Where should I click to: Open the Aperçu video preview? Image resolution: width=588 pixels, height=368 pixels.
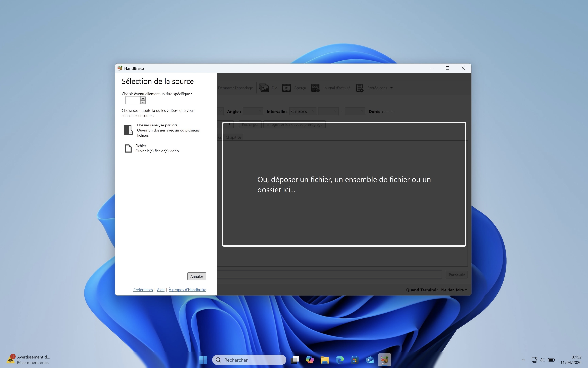293,88
